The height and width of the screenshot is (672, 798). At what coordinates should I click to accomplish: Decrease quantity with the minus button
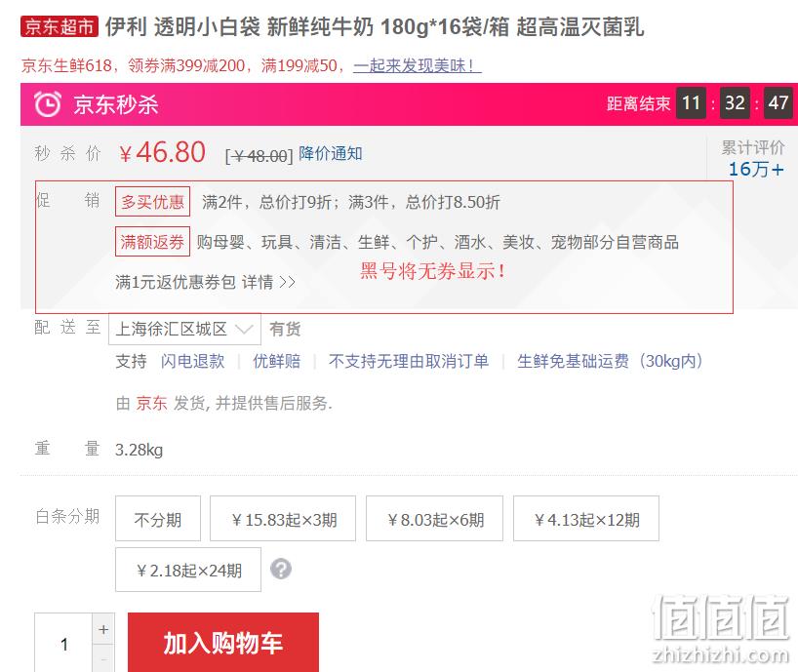coord(103,658)
